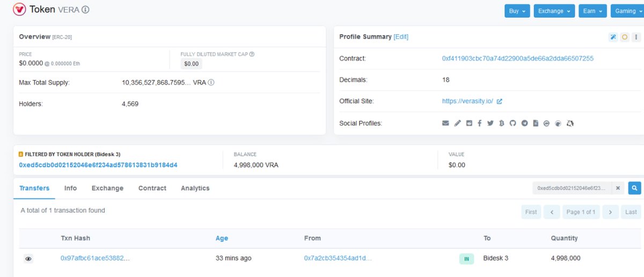Open the Reddit social profile icon

tap(469, 123)
